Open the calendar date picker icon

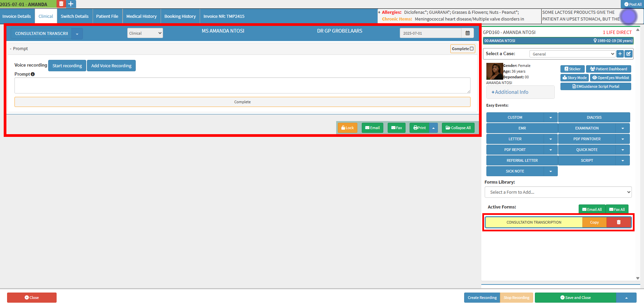[x=468, y=33]
